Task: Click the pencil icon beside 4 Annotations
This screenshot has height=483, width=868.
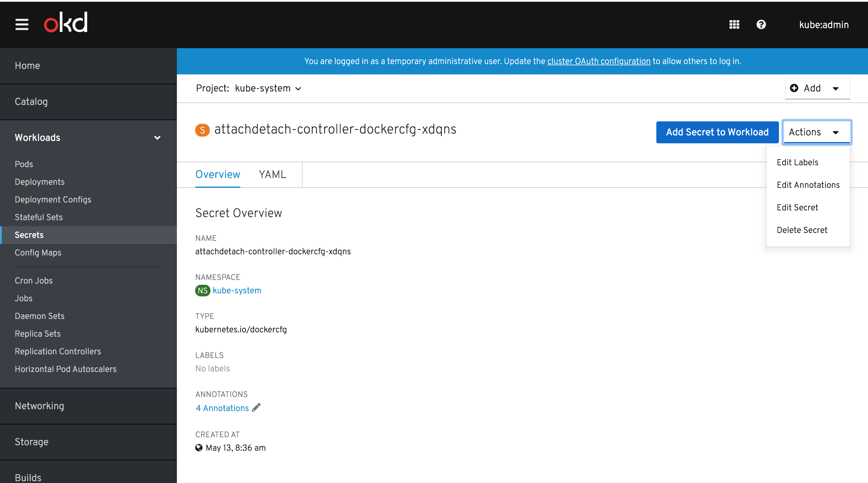Action: (x=256, y=408)
